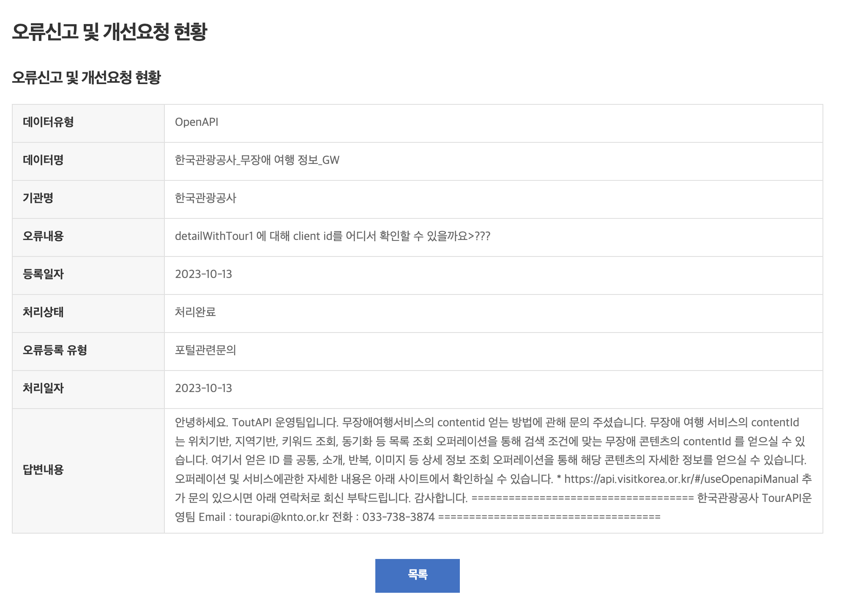Click the 처리완료 status value
This screenshot has height=616, width=847.
195,312
